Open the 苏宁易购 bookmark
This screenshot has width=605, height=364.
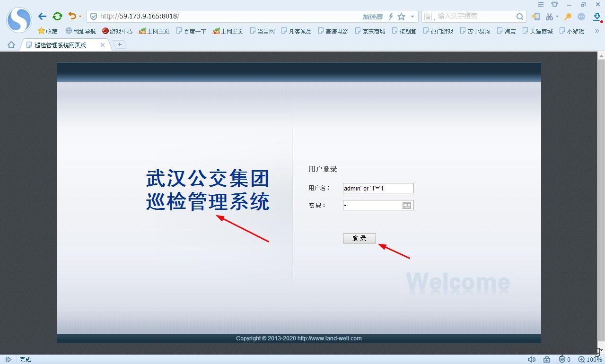click(x=475, y=31)
